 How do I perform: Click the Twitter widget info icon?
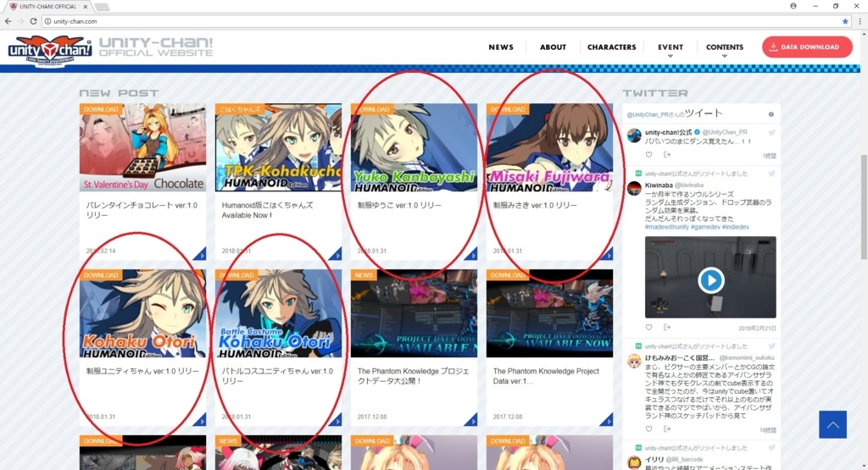[x=771, y=114]
